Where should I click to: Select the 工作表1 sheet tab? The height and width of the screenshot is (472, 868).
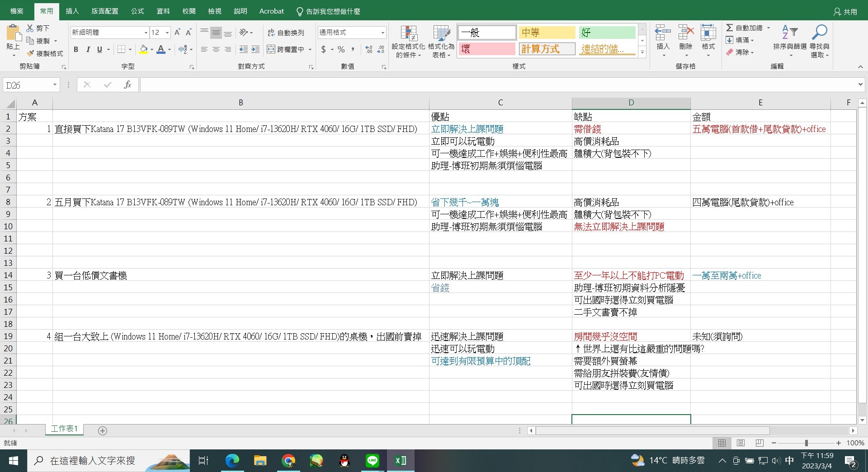click(x=64, y=429)
